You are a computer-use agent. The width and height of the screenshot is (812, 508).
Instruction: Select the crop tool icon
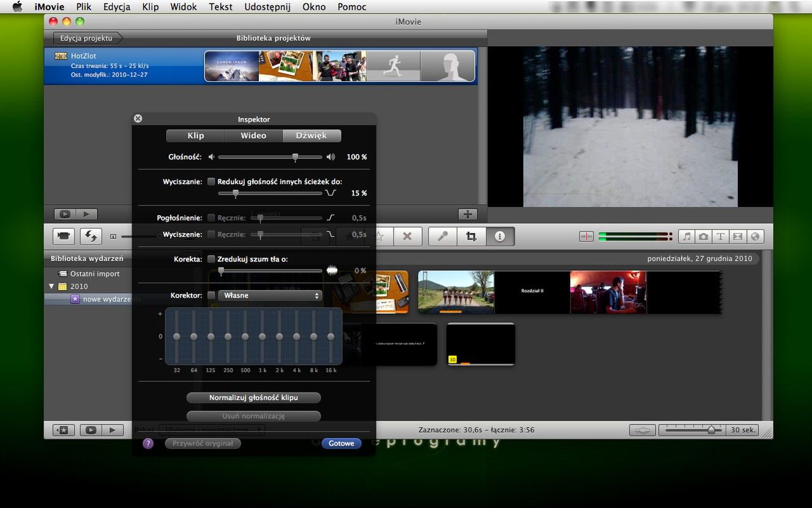click(471, 236)
